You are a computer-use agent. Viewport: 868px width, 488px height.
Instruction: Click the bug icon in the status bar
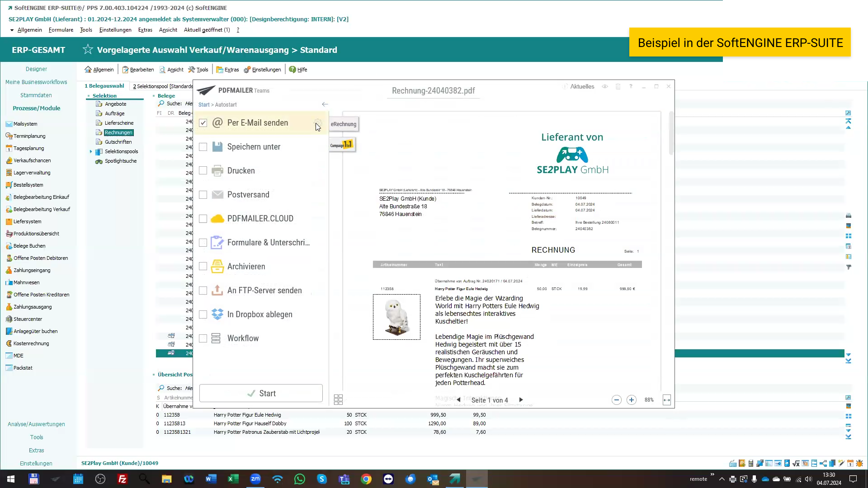(859, 463)
